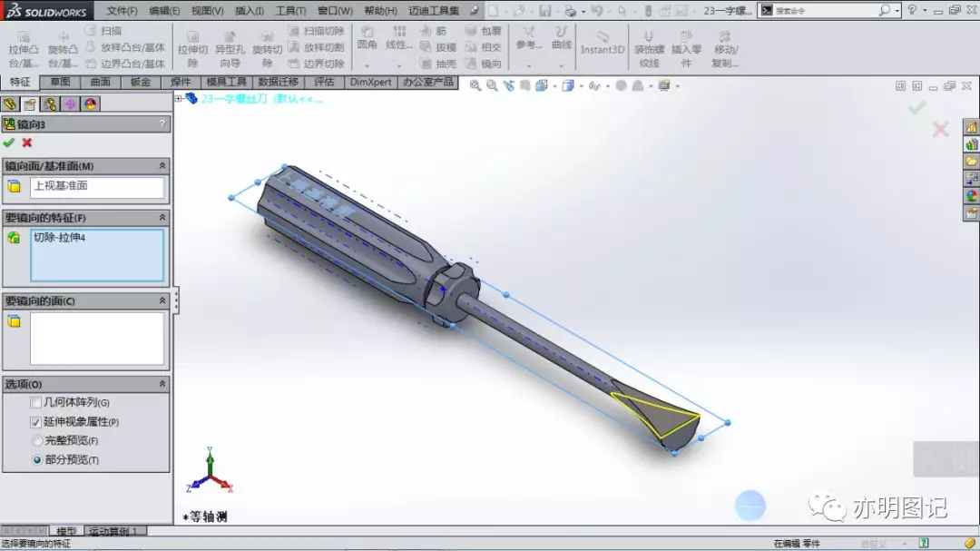Screen dimensions: 980x551
Task: Switch to the 曲面 surfaces tab
Action: tap(100, 82)
